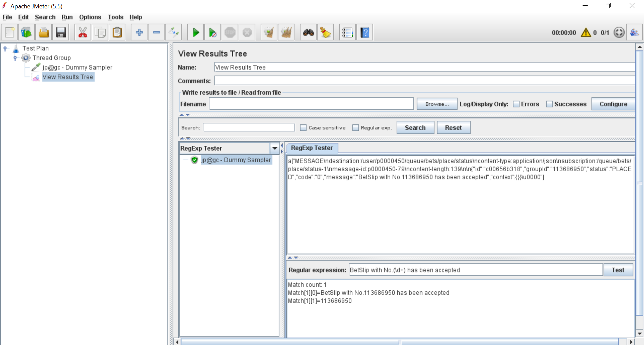Enable the Case sensitive checkbox
Screen dimensions: 644x345
coord(303,128)
